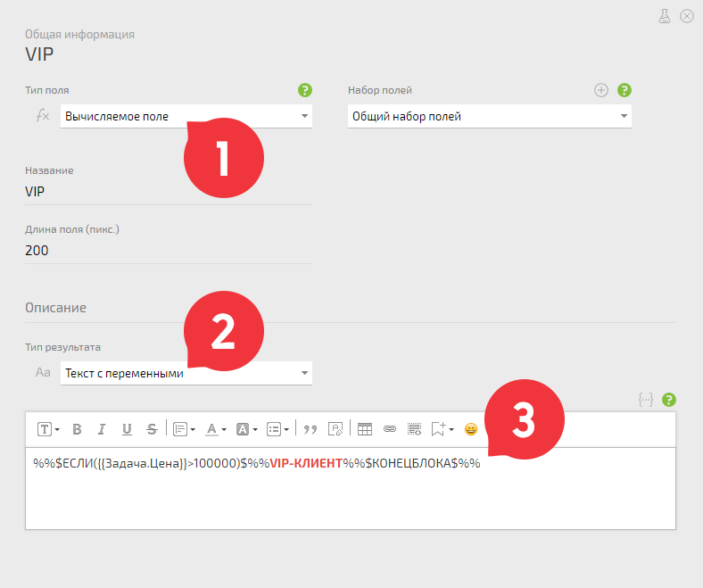This screenshot has height=588, width=703.
Task: Open the emoji picker
Action: [x=471, y=429]
